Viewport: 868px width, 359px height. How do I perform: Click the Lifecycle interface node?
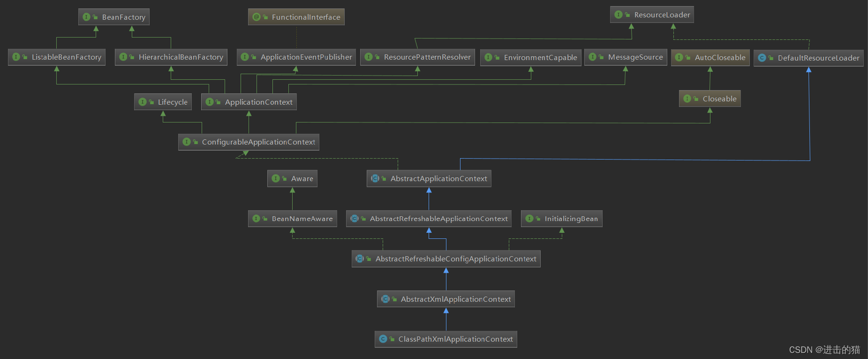[x=163, y=102]
